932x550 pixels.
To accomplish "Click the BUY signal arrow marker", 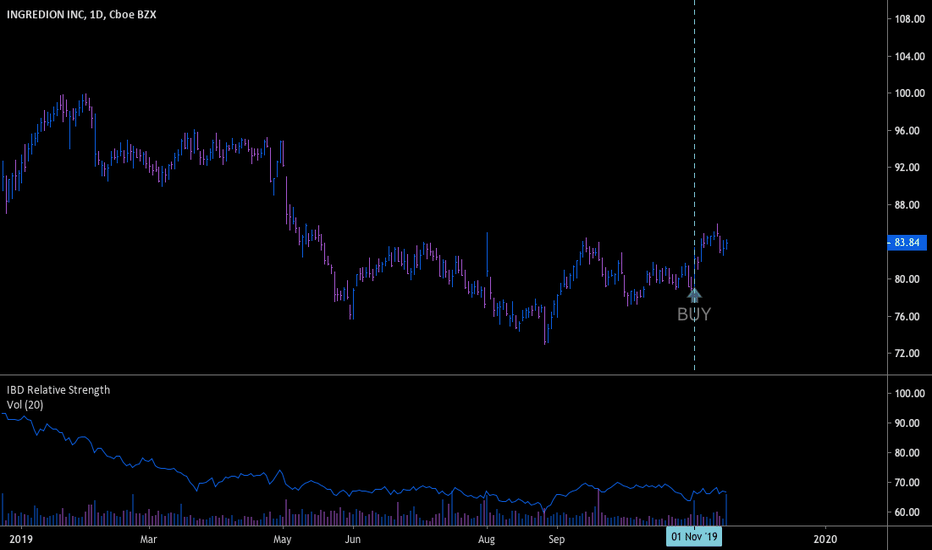I will click(694, 295).
